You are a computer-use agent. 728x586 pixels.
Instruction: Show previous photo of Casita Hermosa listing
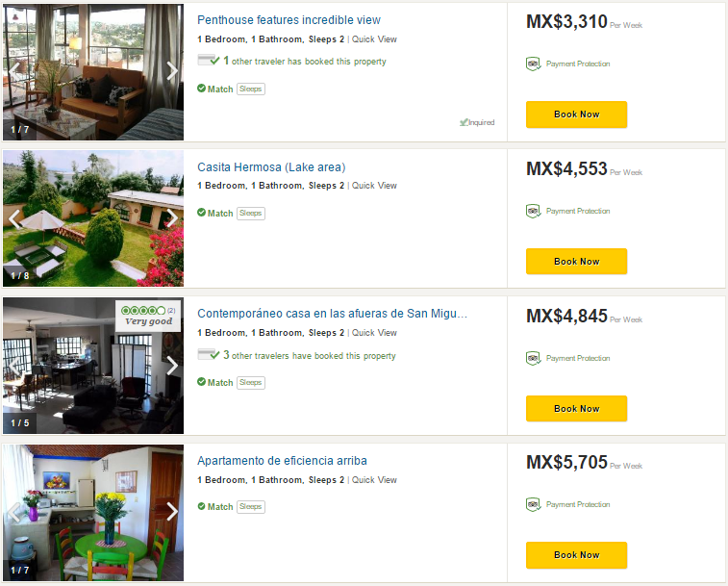[x=14, y=218]
